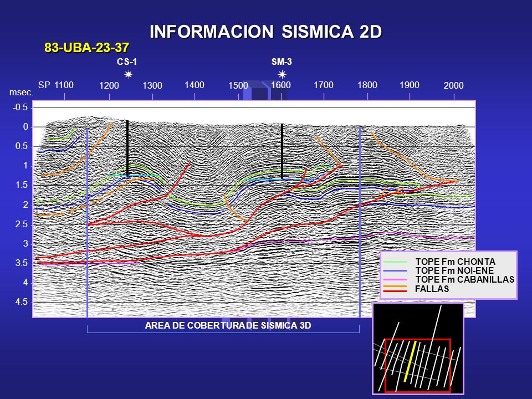532x399 pixels.
Task: Click shot point label 1400
Action: click(x=195, y=85)
